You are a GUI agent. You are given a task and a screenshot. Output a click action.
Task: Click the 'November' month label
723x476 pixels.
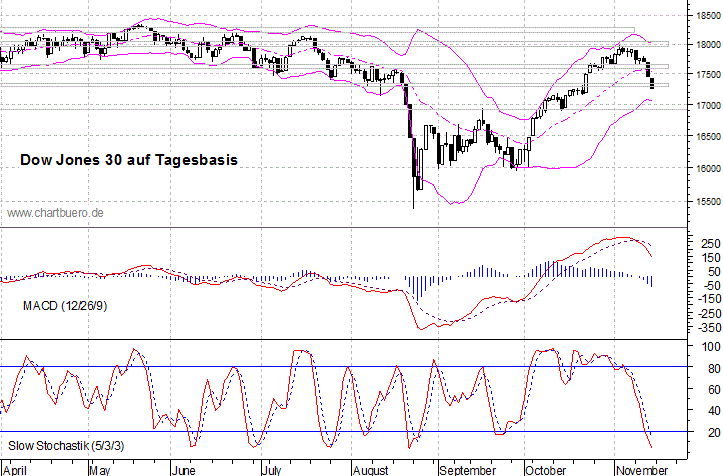(642, 470)
